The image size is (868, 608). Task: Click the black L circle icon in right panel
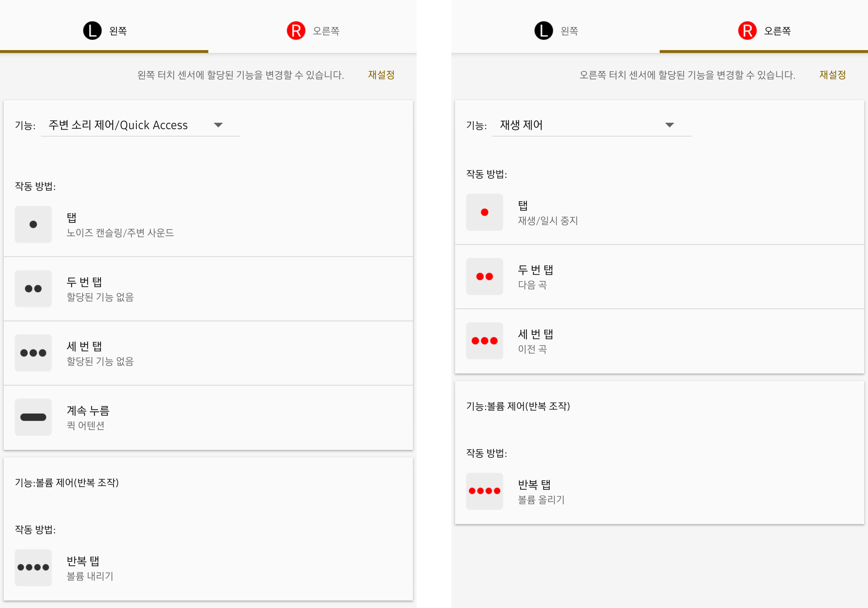(x=544, y=31)
